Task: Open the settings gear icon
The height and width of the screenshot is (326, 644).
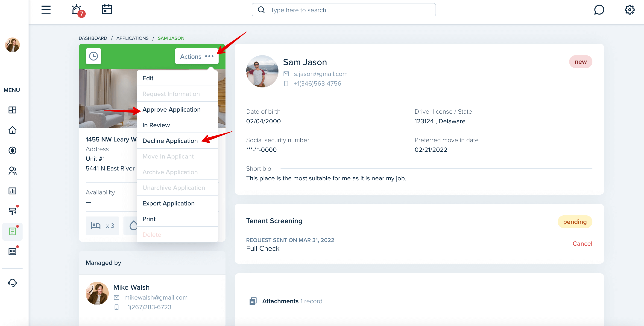Action: point(629,10)
